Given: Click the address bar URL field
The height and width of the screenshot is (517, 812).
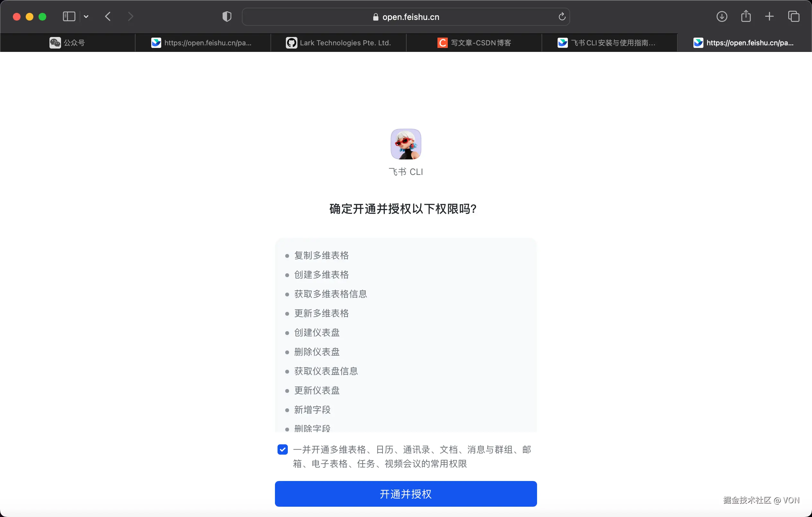Looking at the screenshot, I should [x=411, y=17].
